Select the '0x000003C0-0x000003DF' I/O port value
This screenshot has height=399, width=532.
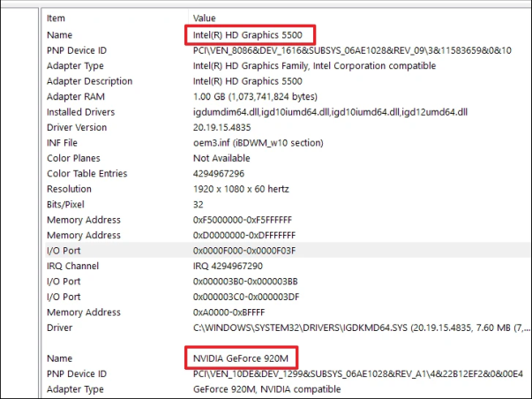pos(246,297)
